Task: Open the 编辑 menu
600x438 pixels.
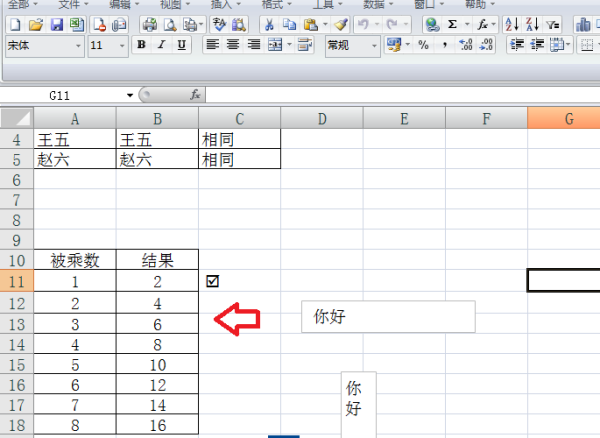Action: click(124, 4)
